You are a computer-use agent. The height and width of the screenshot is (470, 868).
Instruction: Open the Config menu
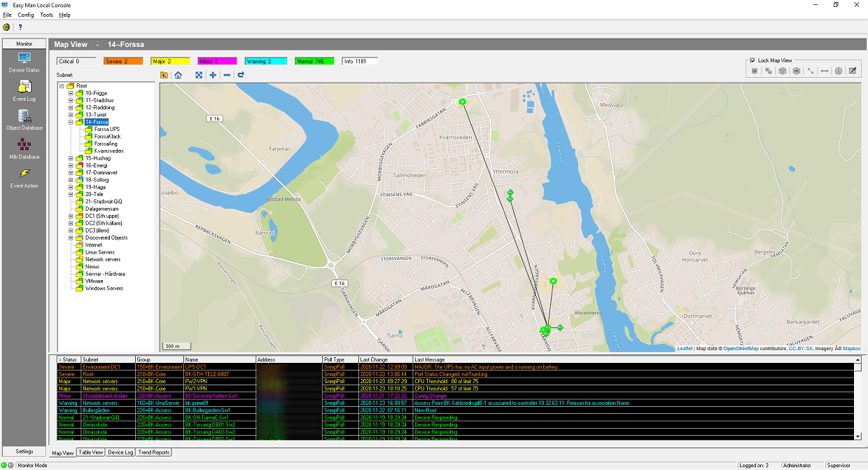(x=26, y=15)
